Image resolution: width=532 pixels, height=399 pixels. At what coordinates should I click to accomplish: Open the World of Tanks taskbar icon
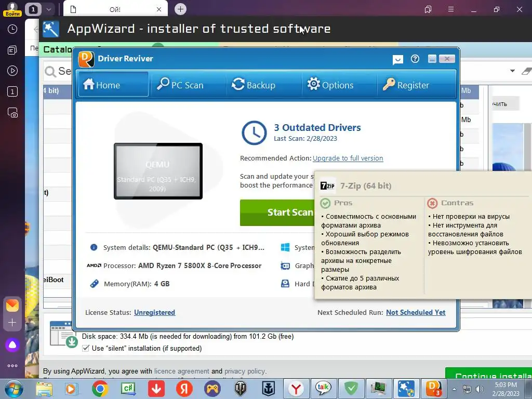click(240, 389)
